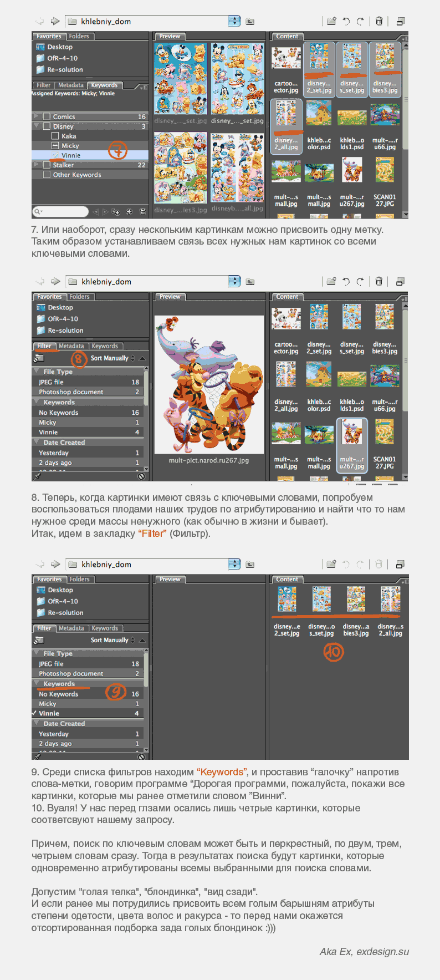Filter by Photoshop document in middle window

pyautogui.click(x=88, y=392)
